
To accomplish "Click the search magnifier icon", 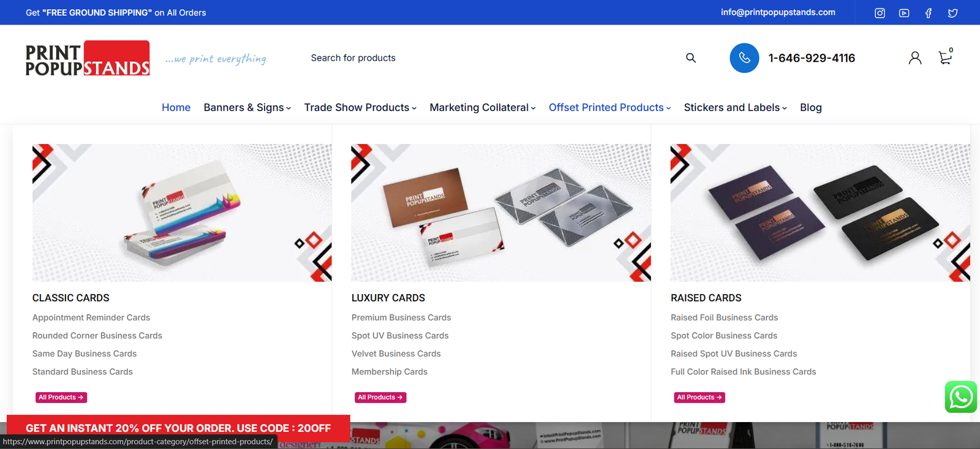I will tap(691, 58).
